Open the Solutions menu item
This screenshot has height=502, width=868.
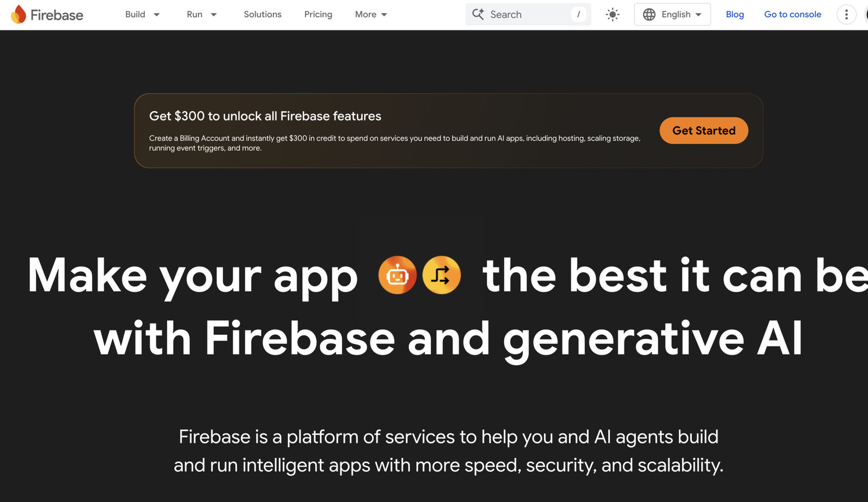point(263,15)
